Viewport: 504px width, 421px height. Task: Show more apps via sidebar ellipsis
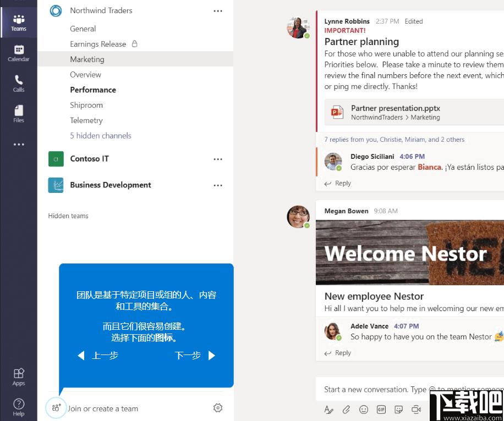[x=19, y=145]
